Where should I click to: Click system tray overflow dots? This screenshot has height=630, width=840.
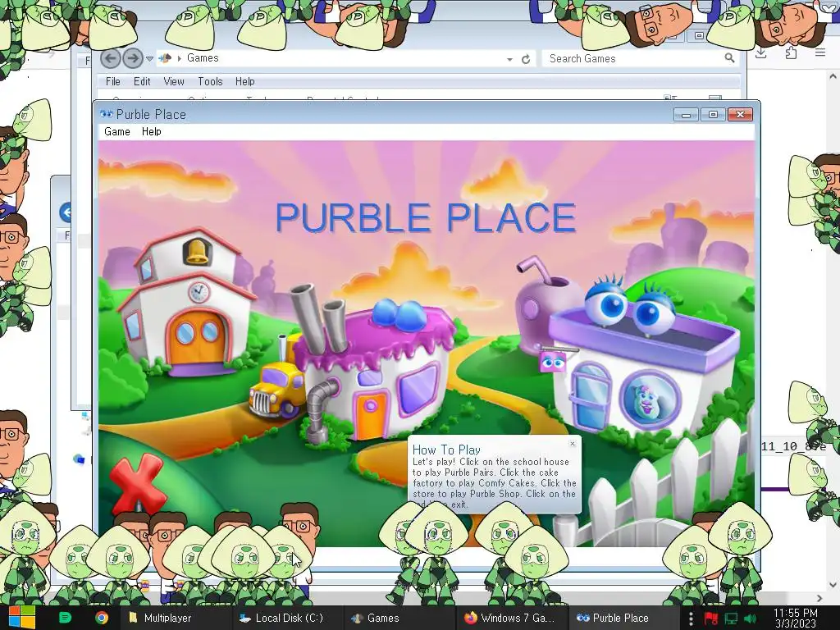(691, 619)
